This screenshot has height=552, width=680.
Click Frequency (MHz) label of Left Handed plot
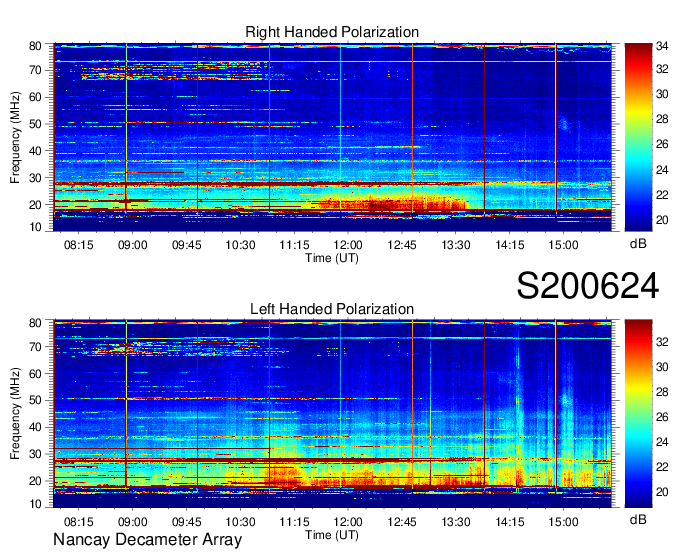tap(15, 414)
